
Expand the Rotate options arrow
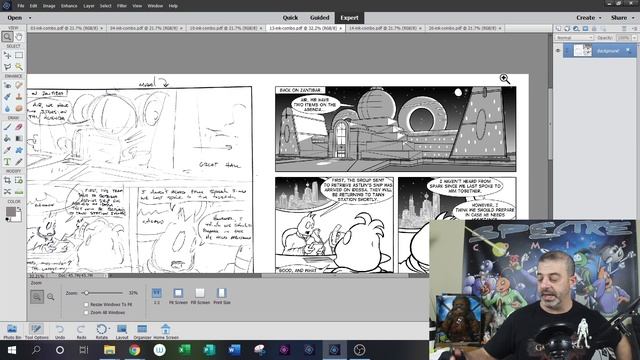(108, 329)
